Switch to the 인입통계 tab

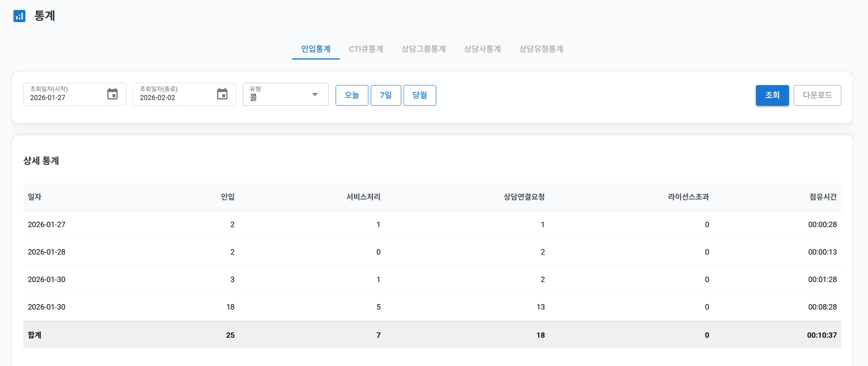pos(316,49)
